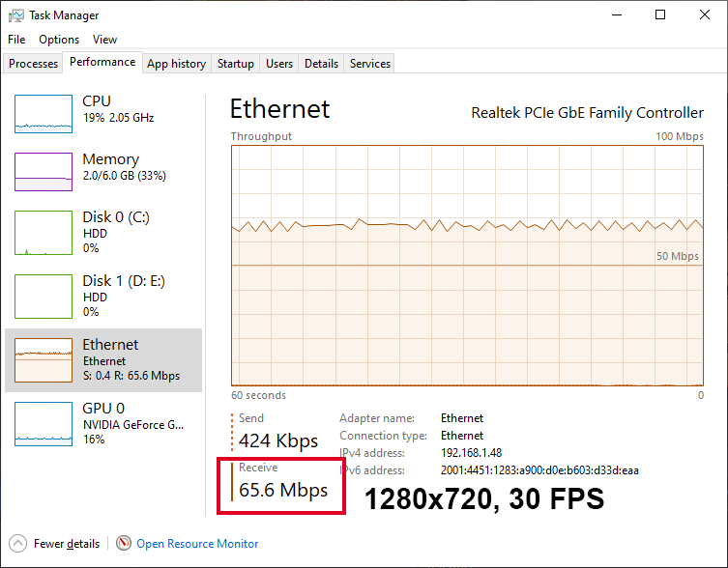This screenshot has width=728, height=568.
Task: Select the CPU usage mini graph
Action: pos(44,114)
